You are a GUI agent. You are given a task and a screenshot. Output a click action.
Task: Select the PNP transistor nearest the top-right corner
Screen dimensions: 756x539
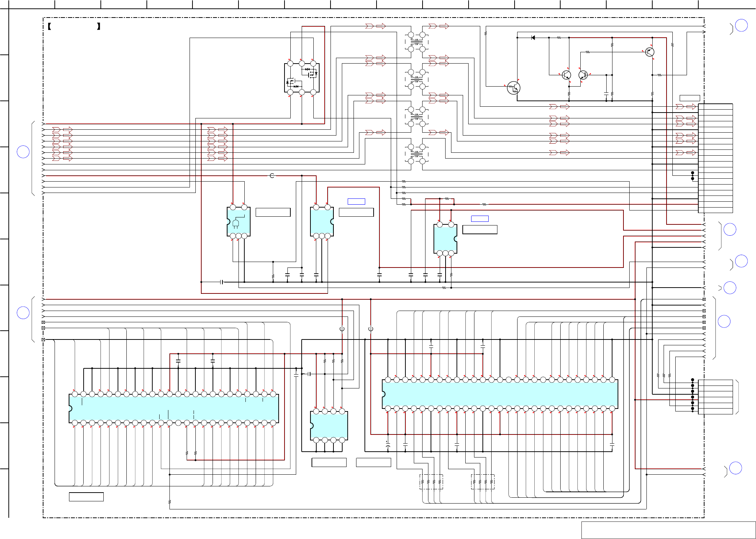tap(649, 52)
